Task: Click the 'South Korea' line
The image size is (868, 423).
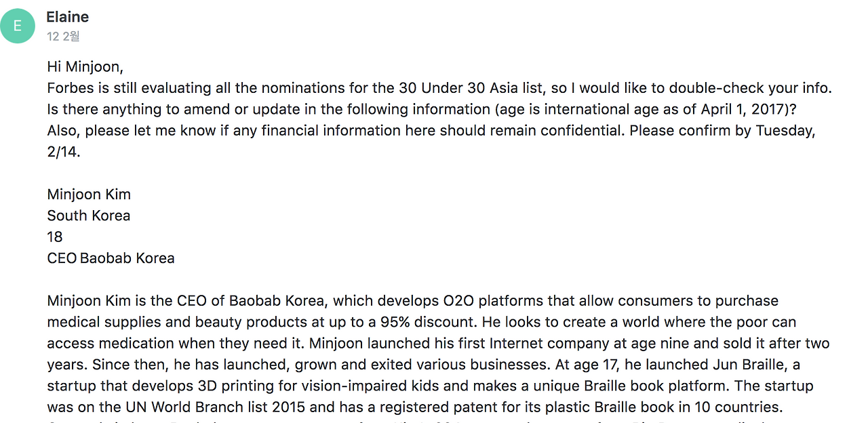Action: pyautogui.click(x=89, y=216)
